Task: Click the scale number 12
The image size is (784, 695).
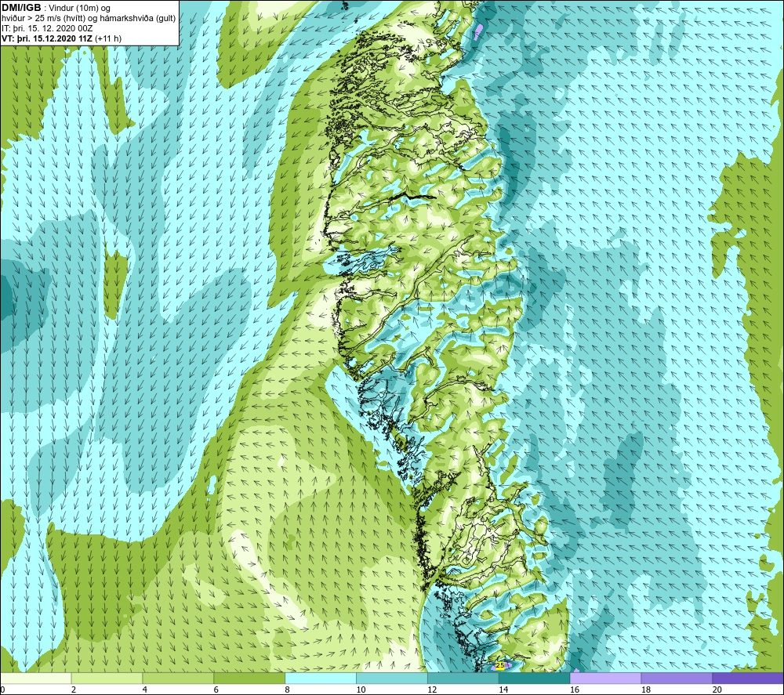Action: (x=432, y=690)
